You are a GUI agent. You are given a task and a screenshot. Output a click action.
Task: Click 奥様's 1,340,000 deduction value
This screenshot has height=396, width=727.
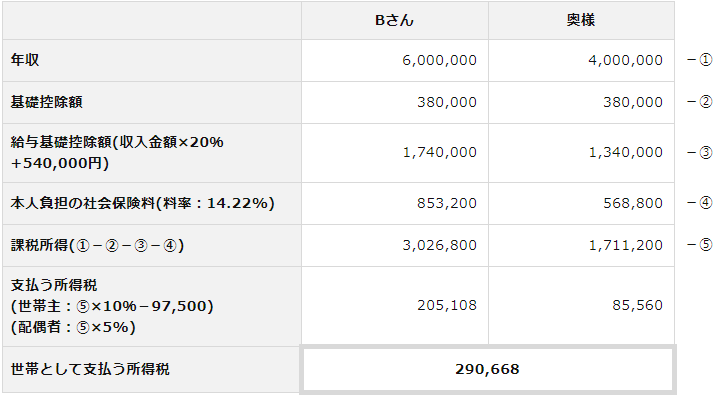coord(625,153)
